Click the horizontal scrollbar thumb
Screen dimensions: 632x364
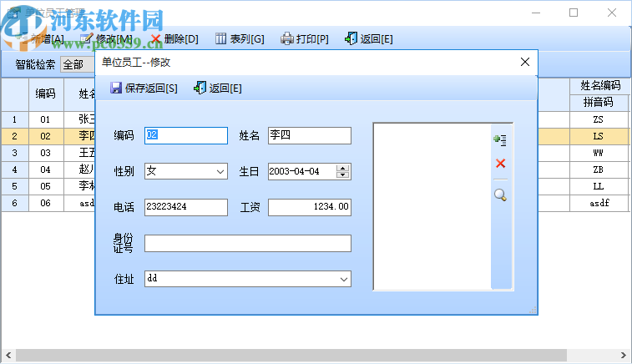291,355
